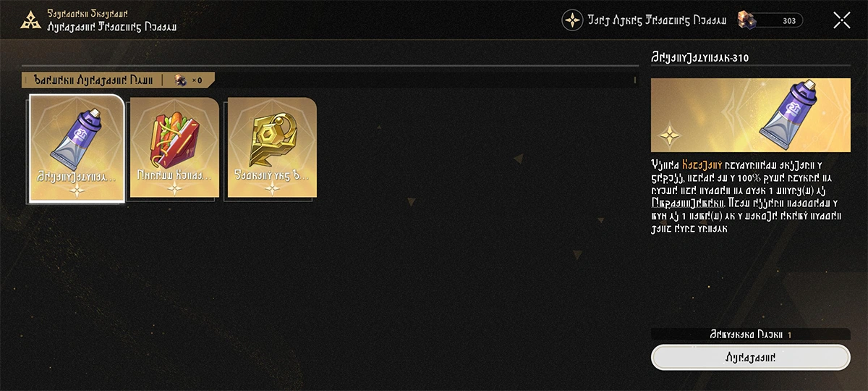Select the purple paint tube item card

(77, 148)
